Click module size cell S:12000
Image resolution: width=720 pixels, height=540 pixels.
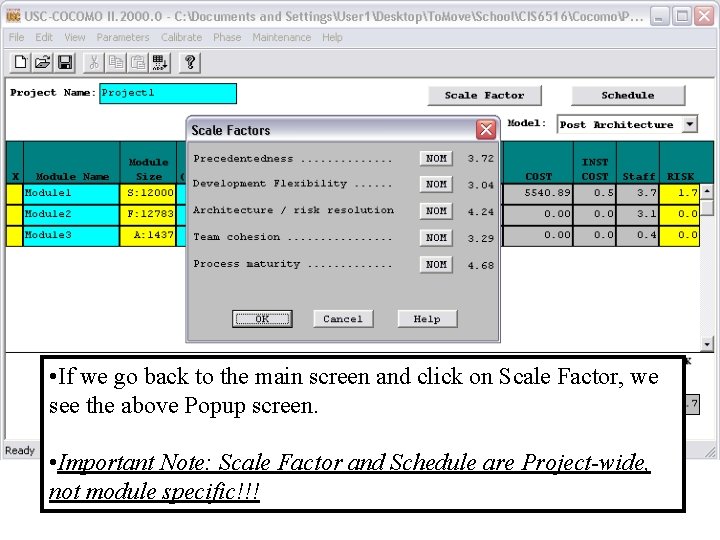click(x=148, y=193)
